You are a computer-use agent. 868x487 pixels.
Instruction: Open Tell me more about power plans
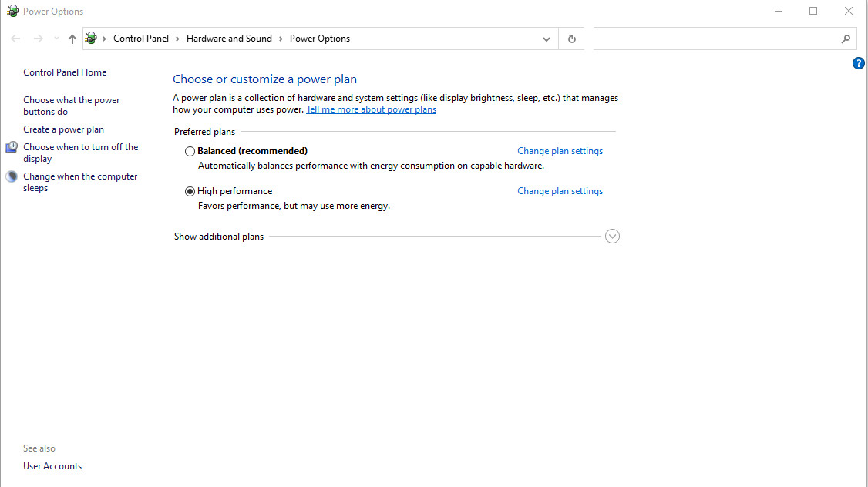click(371, 109)
